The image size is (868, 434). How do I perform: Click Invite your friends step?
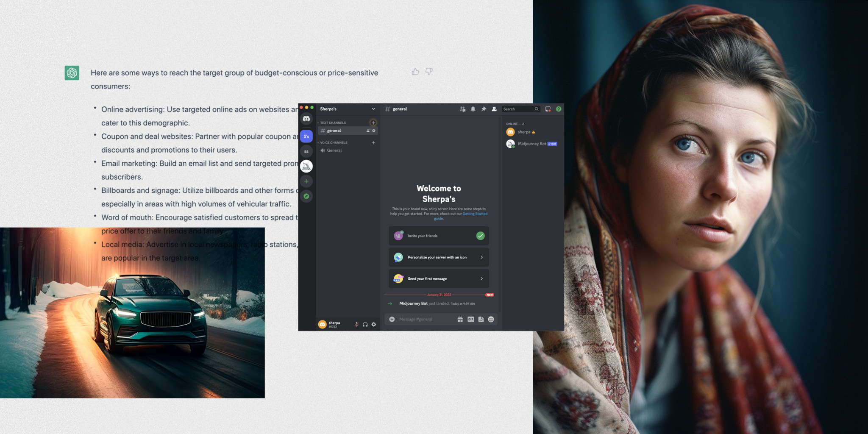pos(439,236)
